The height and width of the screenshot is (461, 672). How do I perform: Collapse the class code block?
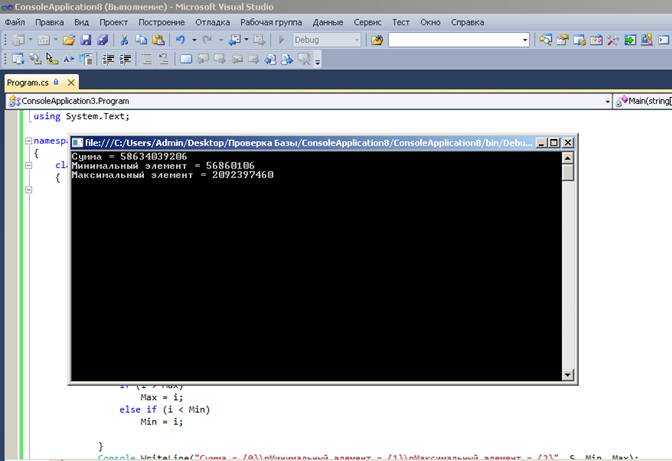point(29,165)
